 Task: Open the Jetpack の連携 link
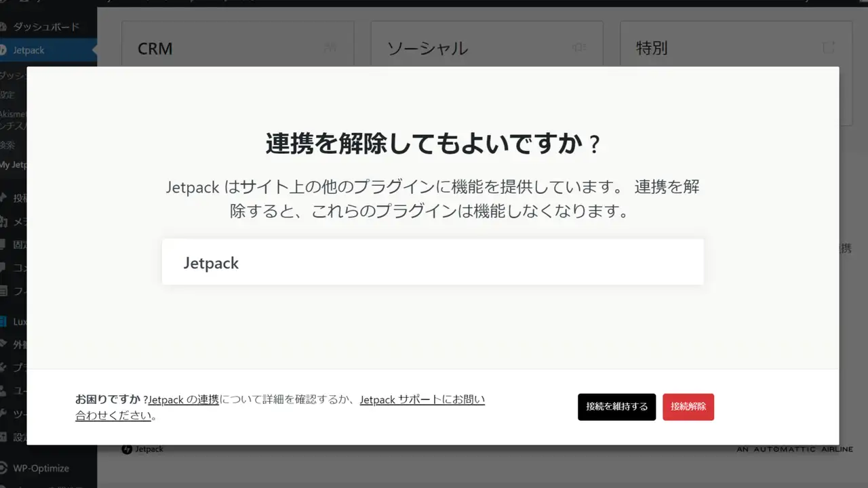tap(183, 400)
